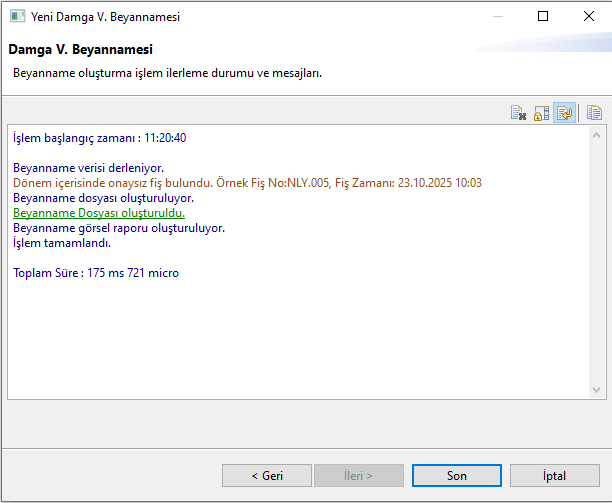The width and height of the screenshot is (612, 503).
Task: Open the 'Beyanname Dosyası oluşturuldu.' link
Action: (x=99, y=213)
